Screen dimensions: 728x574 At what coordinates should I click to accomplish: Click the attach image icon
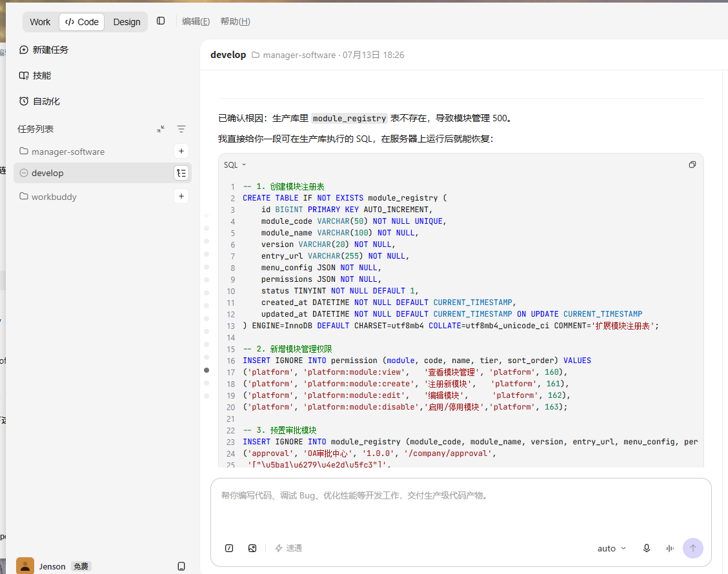[252, 548]
